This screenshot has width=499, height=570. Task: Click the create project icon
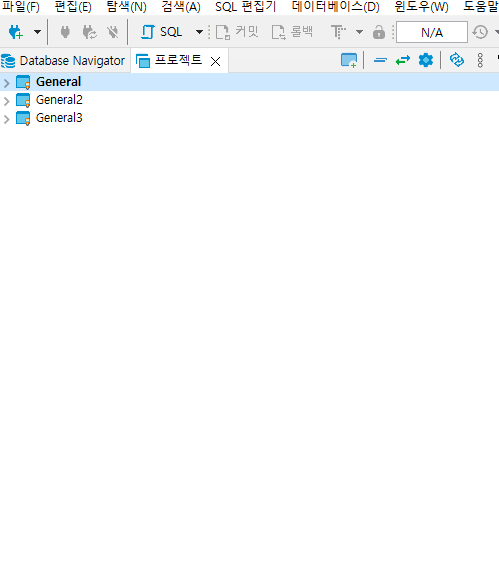pos(349,60)
